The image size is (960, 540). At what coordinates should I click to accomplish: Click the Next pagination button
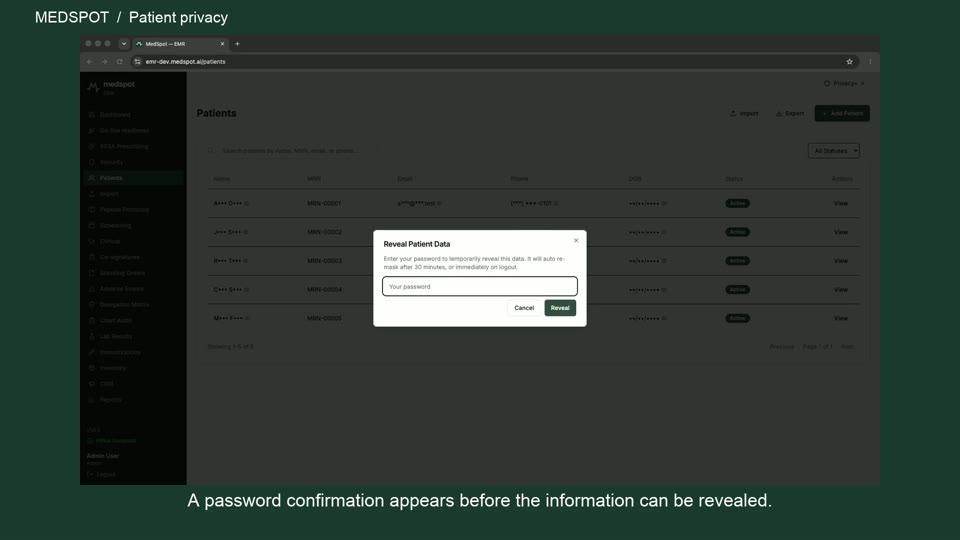click(x=847, y=347)
